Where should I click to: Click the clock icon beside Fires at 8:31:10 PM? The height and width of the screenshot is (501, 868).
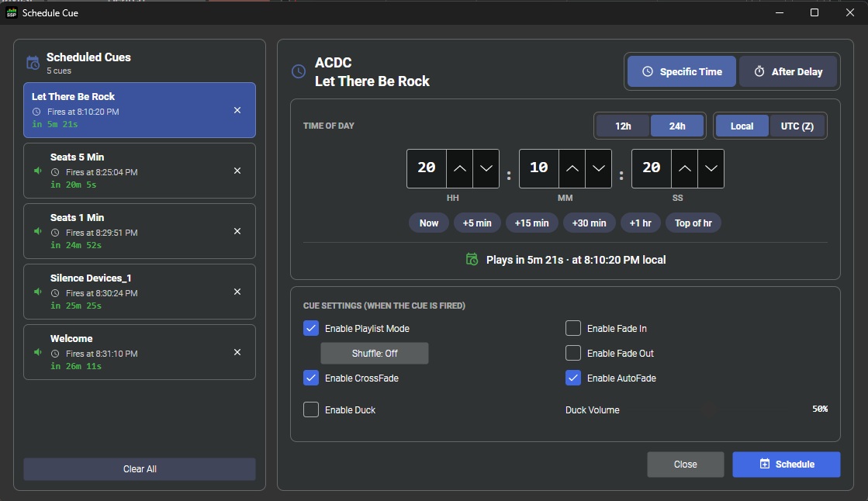(55, 353)
